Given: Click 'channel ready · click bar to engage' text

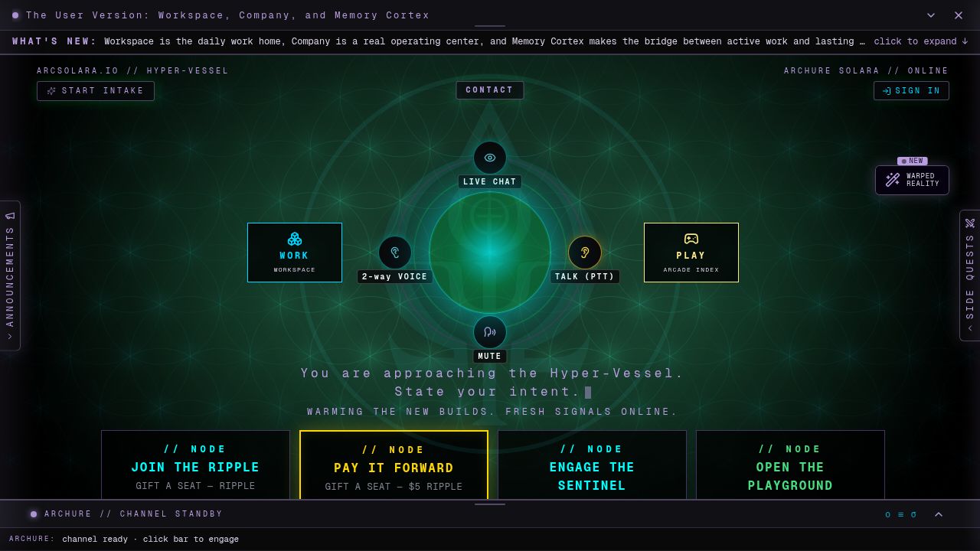Looking at the screenshot, I should tap(150, 540).
